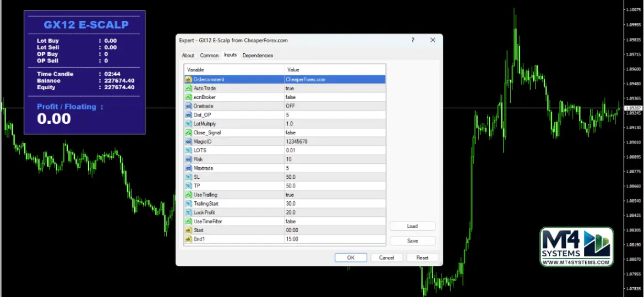Click the integer icon beside Onetrade
This screenshot has width=644, height=297.
[188, 106]
